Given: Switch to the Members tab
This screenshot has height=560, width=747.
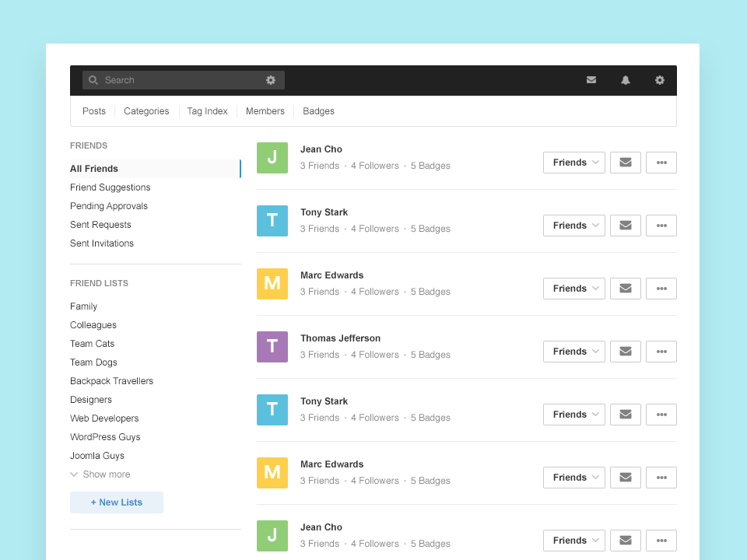Looking at the screenshot, I should click(x=265, y=111).
